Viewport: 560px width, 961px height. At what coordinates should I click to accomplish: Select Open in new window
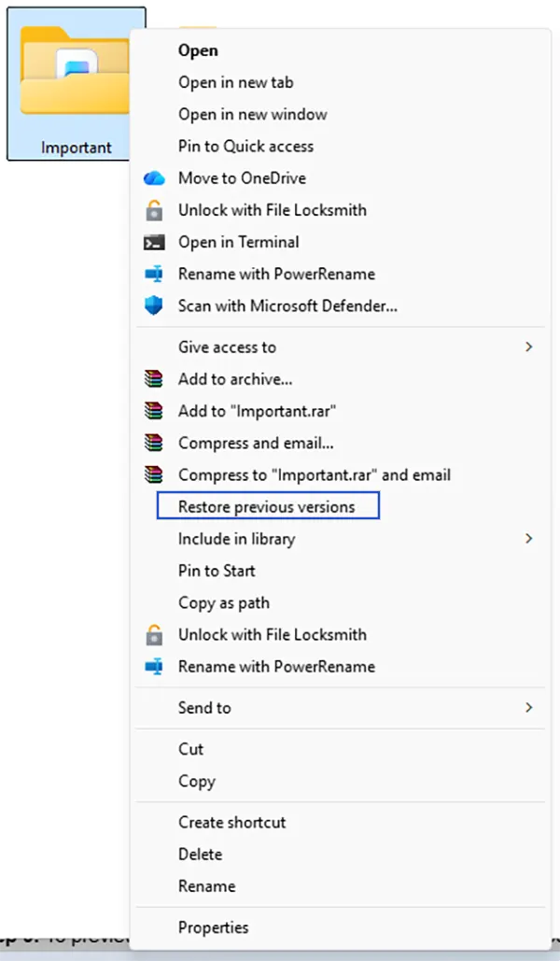[252, 114]
